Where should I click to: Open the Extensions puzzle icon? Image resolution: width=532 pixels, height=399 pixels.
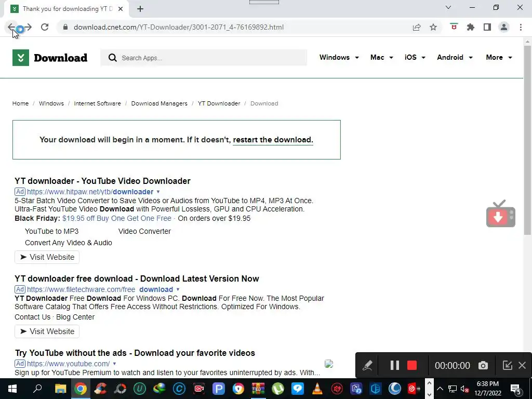click(470, 27)
